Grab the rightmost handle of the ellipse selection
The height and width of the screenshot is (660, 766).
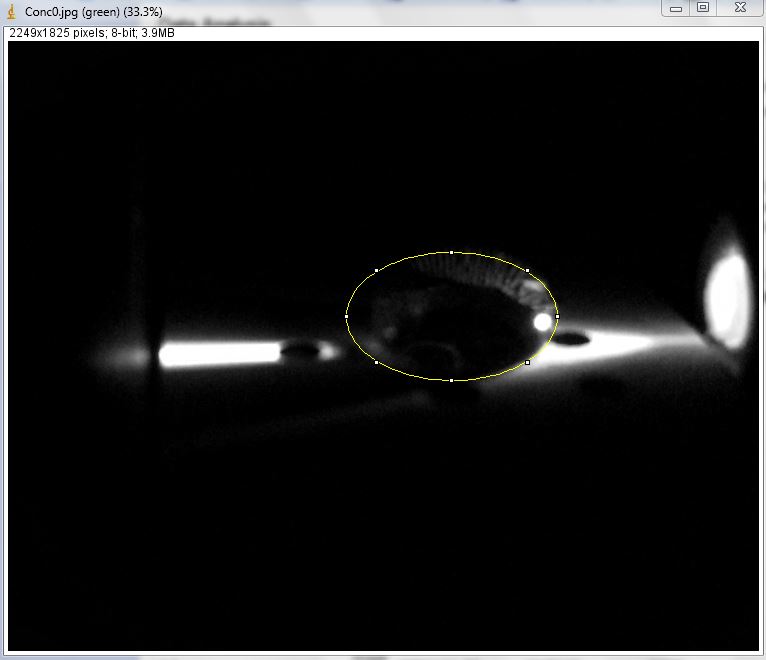pyautogui.click(x=557, y=316)
